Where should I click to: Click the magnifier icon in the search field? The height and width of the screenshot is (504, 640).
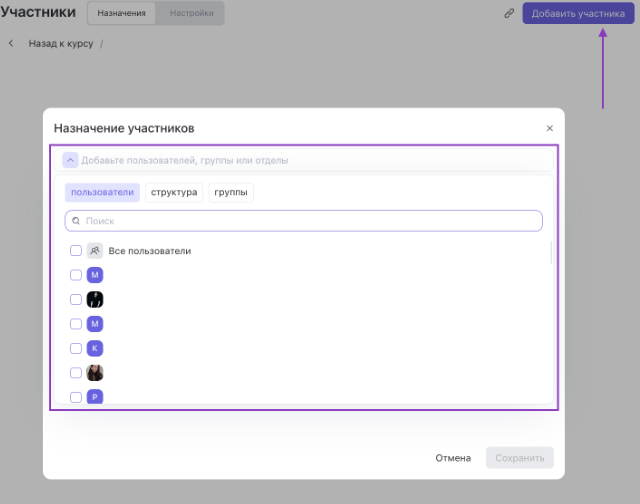coord(76,221)
